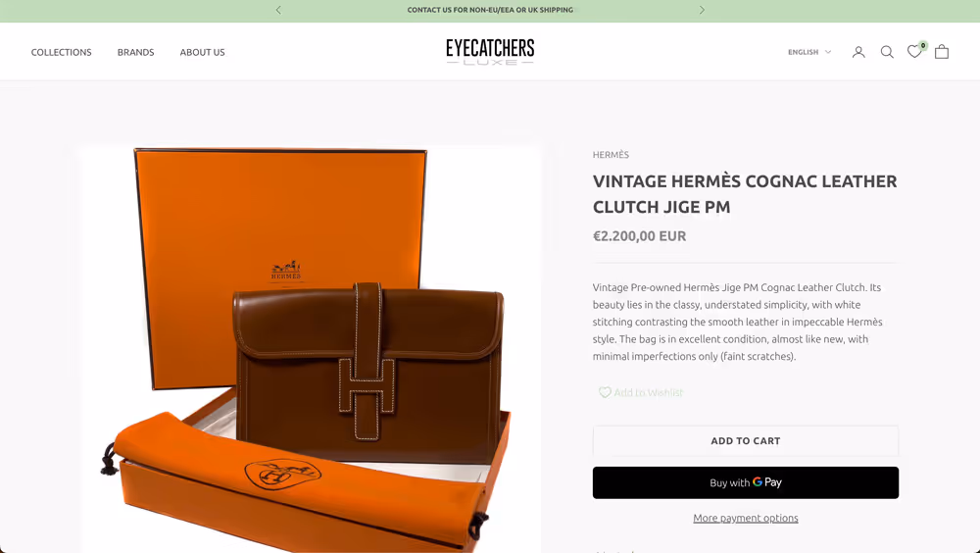This screenshot has width=980, height=553.
Task: Expand the English language selector
Action: point(809,52)
